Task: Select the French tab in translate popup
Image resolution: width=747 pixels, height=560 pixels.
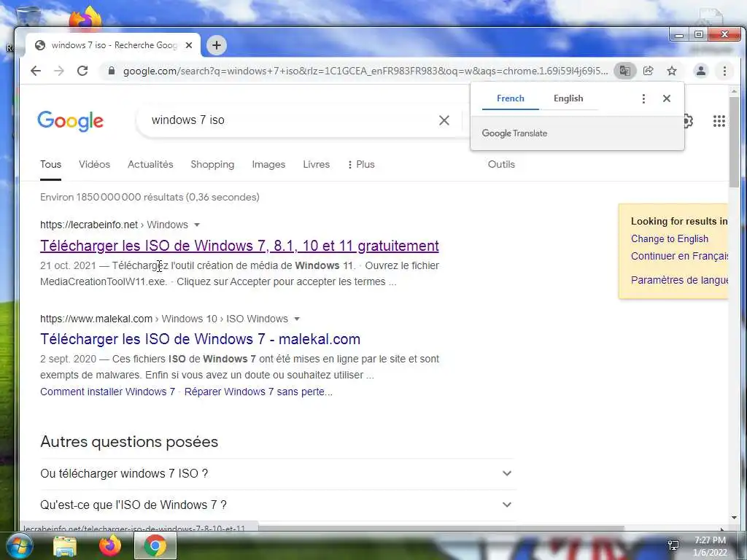Action: click(510, 98)
